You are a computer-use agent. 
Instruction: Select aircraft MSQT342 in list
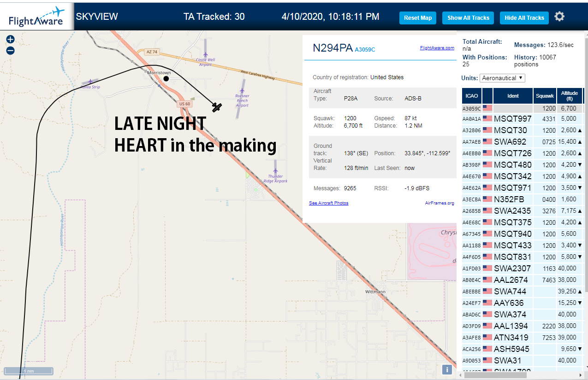point(523,176)
